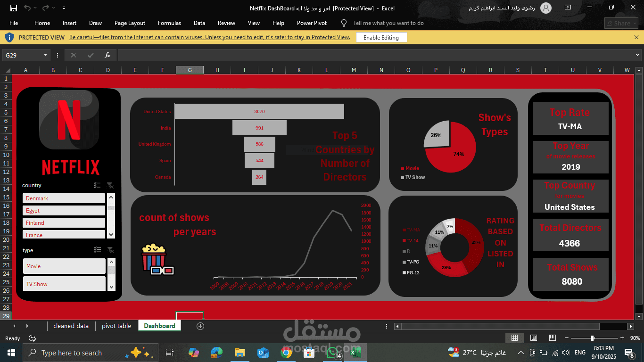644x362 pixels.
Task: Click the Redo arrow in the title bar
Action: 45,8
